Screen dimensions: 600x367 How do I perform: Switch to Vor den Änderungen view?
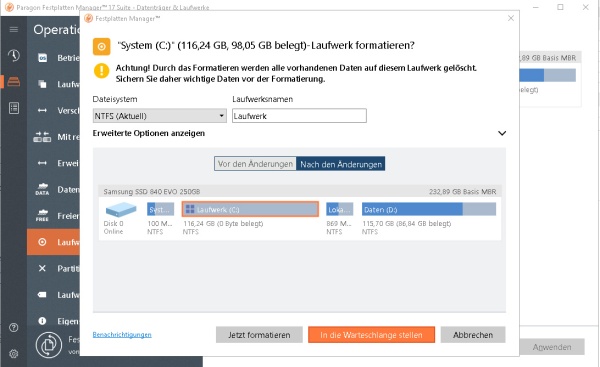tap(255, 164)
